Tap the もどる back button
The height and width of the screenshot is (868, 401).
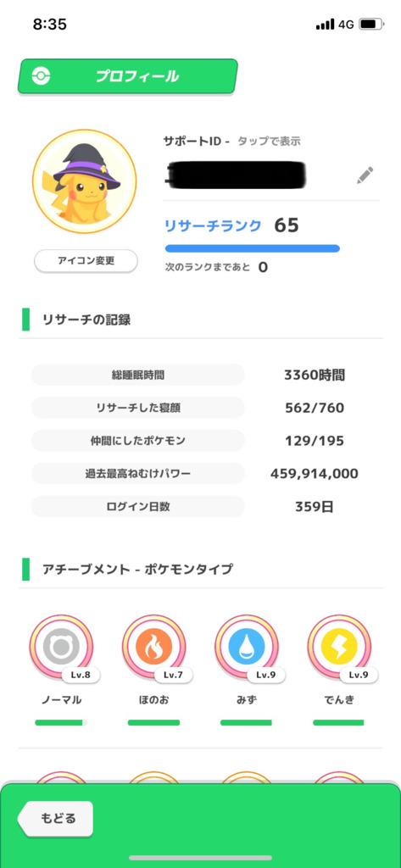pyautogui.click(x=55, y=818)
